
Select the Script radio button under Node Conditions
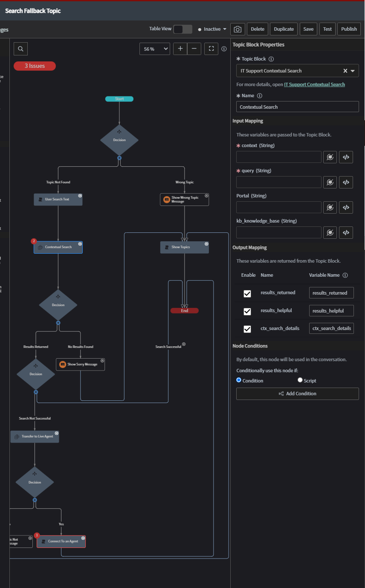coord(300,380)
